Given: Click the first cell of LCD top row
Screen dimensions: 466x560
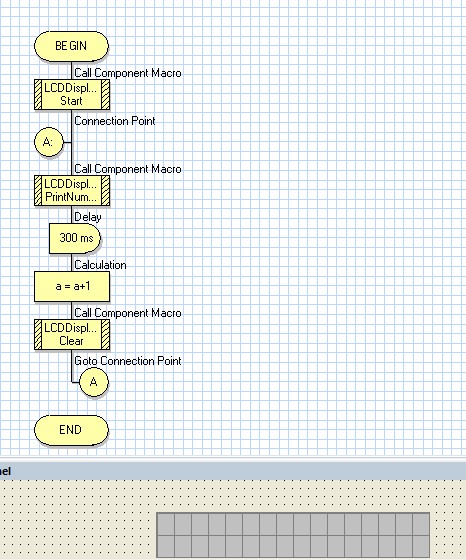Looking at the screenshot, I should [x=166, y=524].
